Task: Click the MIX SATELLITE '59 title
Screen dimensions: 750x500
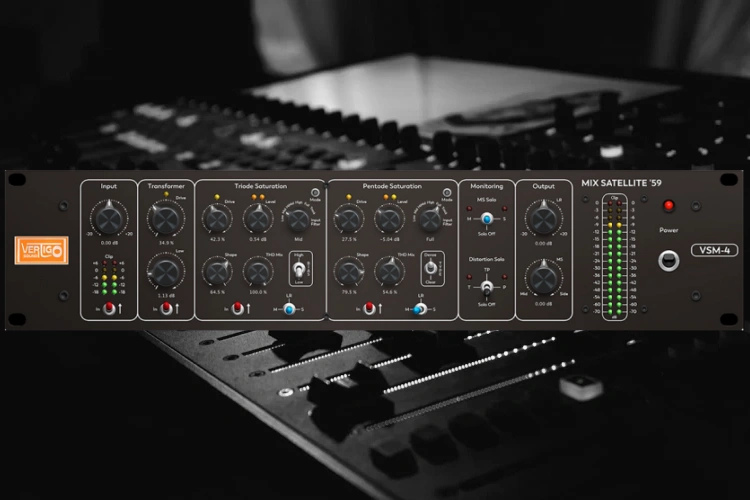Action: pyautogui.click(x=621, y=183)
